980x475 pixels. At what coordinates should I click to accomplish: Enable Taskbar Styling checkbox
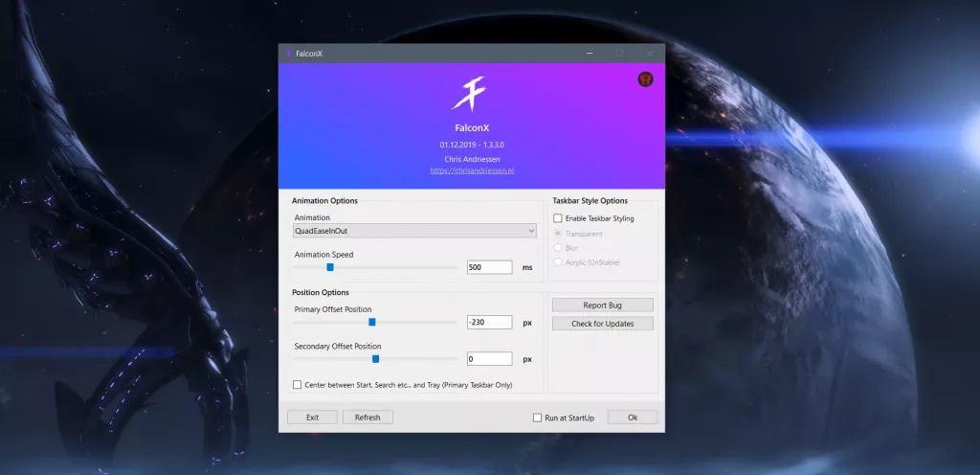pyautogui.click(x=558, y=218)
